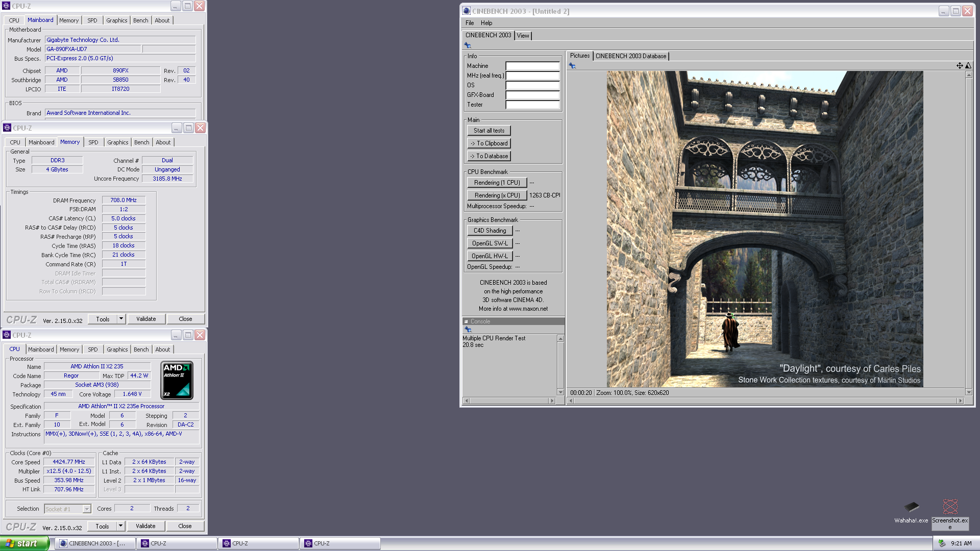Viewport: 980px width, 551px height.
Task: Open SPD tab in the Memory CPU-Z window
Action: pyautogui.click(x=93, y=142)
